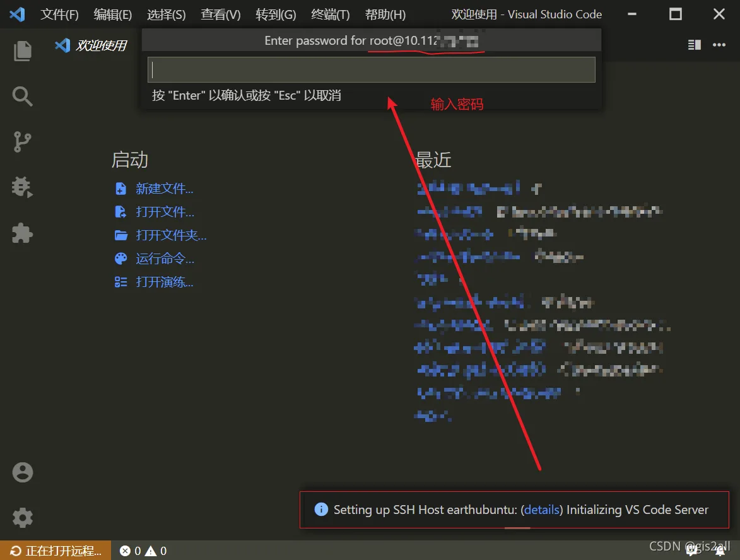Open the 转到(G) menu
The height and width of the screenshot is (560, 740).
(x=276, y=15)
